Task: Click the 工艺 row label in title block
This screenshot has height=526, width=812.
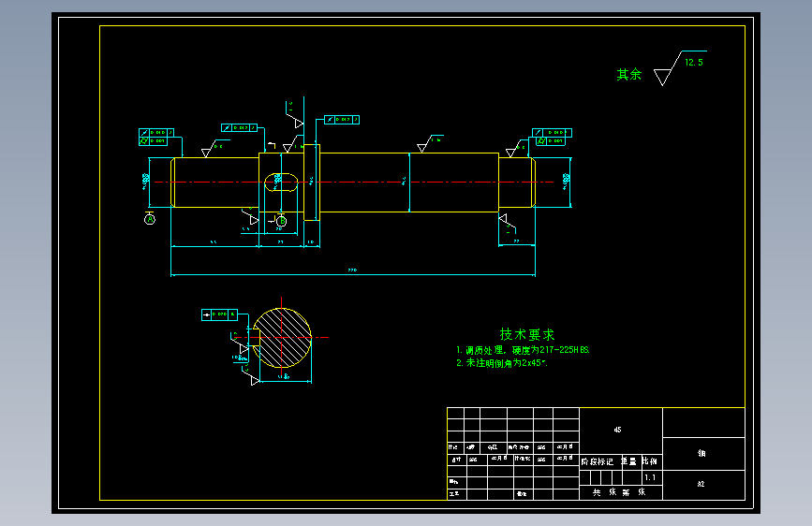Action: [x=454, y=493]
